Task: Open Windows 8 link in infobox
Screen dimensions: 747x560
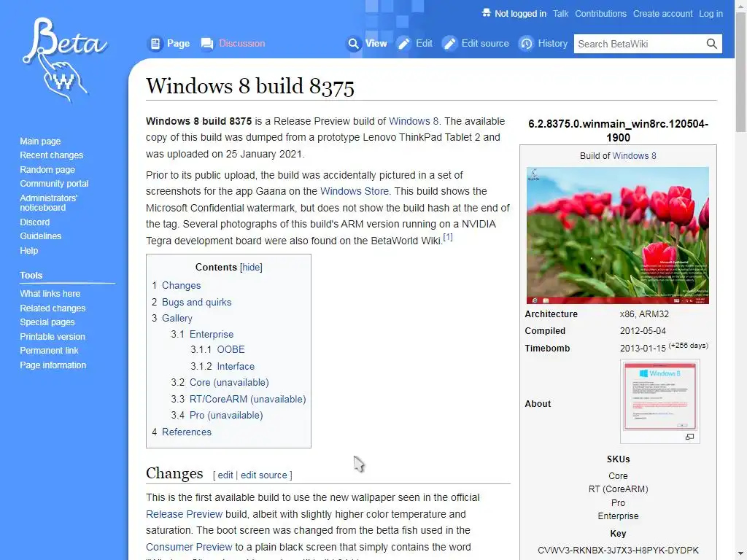Action: (x=634, y=156)
